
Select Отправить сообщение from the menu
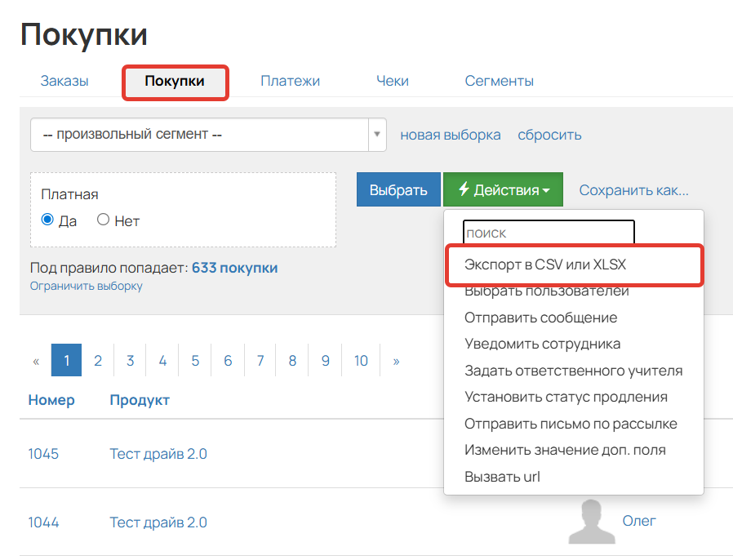pyautogui.click(x=541, y=318)
